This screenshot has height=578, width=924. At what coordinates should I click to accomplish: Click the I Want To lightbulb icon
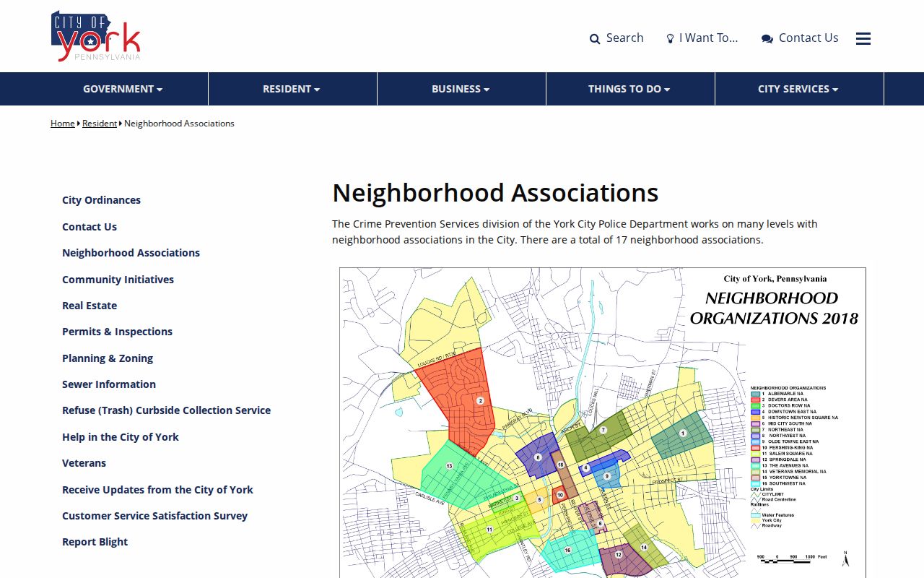point(670,39)
